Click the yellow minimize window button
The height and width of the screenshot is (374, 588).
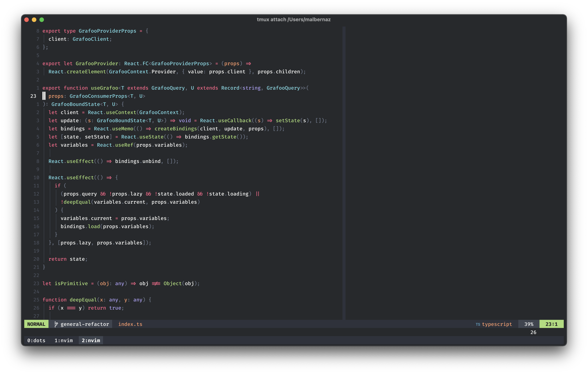coord(34,20)
